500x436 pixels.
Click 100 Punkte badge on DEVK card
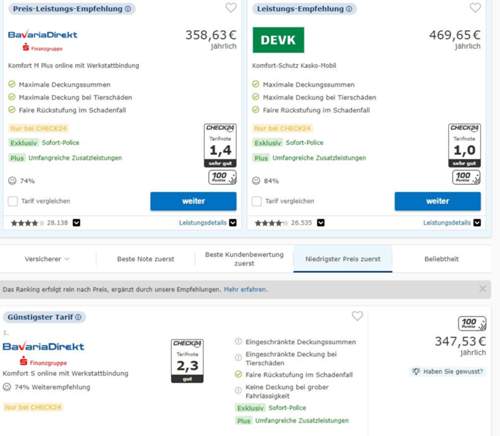click(466, 177)
